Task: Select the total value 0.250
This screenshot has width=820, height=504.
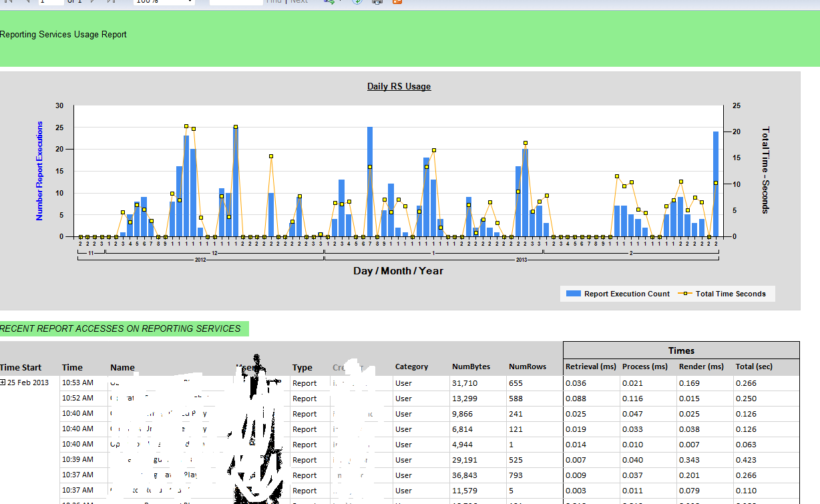Action: [x=747, y=399]
